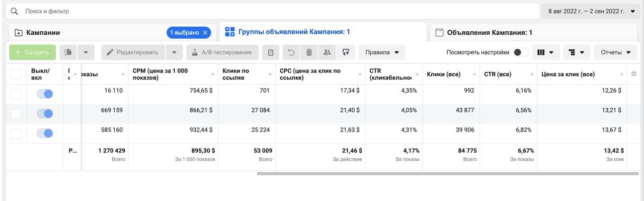The width and height of the screenshot is (644, 201).
Task: Open the Объявления Кампания: 1 tab
Action: (x=490, y=33)
